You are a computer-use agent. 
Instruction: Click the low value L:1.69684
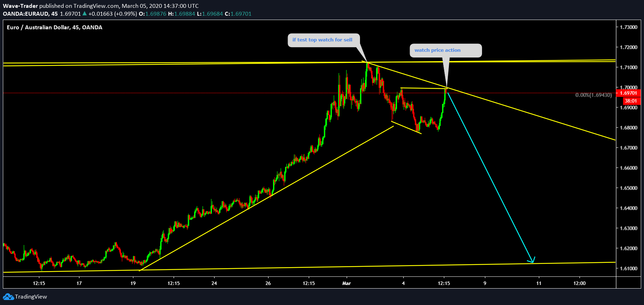pyautogui.click(x=210, y=14)
